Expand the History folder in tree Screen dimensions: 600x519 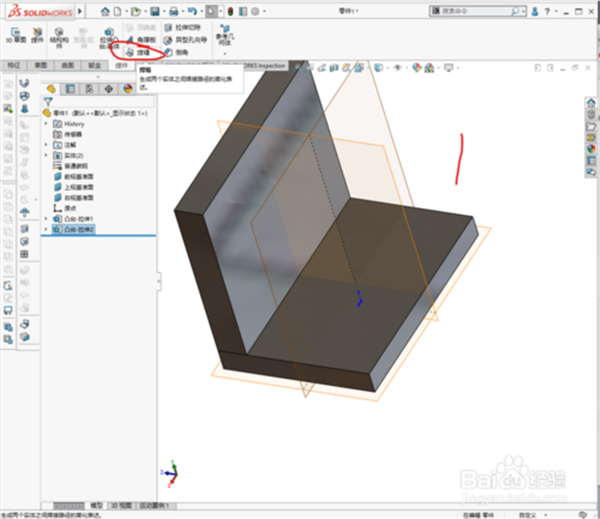46,124
